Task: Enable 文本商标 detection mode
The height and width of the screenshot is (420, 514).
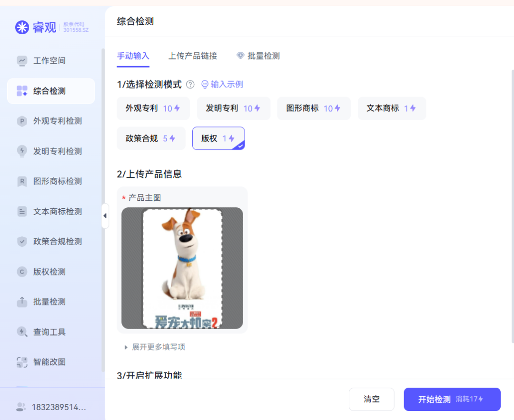Action: 392,108
